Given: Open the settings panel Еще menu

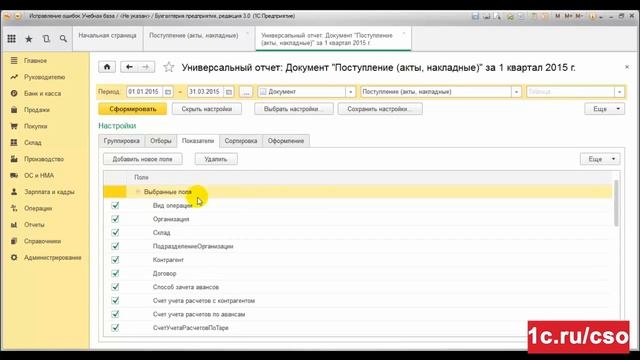Looking at the screenshot, I should (x=600, y=159).
